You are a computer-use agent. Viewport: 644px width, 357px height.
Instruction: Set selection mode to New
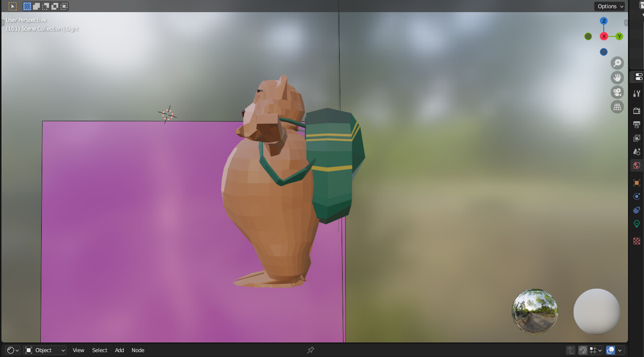[x=27, y=6]
